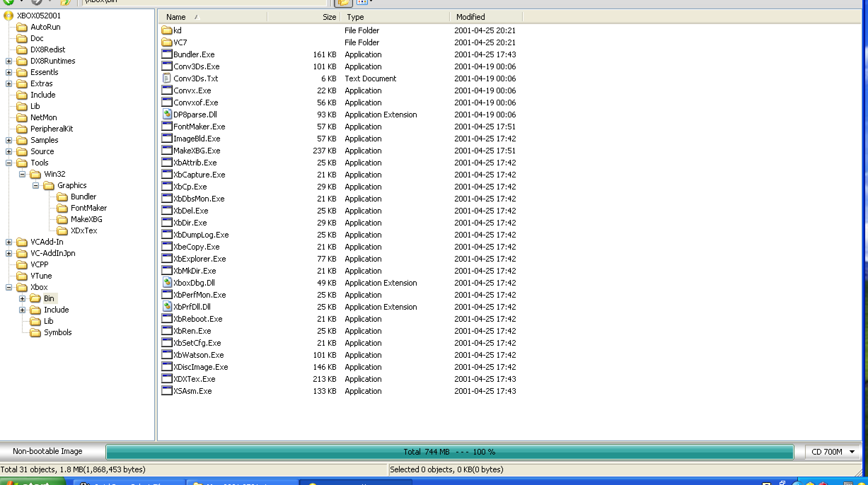Click the MakeXBG.Exe application icon
This screenshot has width=868, height=485.
click(x=167, y=150)
